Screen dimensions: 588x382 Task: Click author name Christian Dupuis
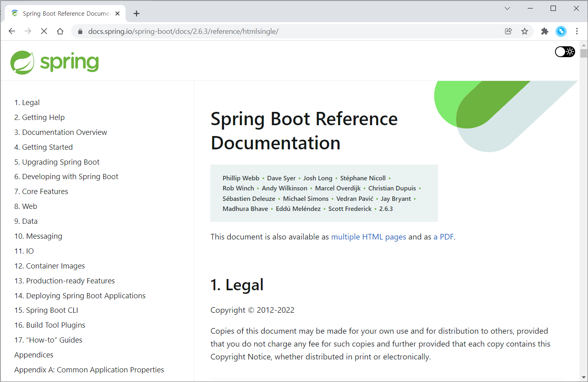point(392,188)
